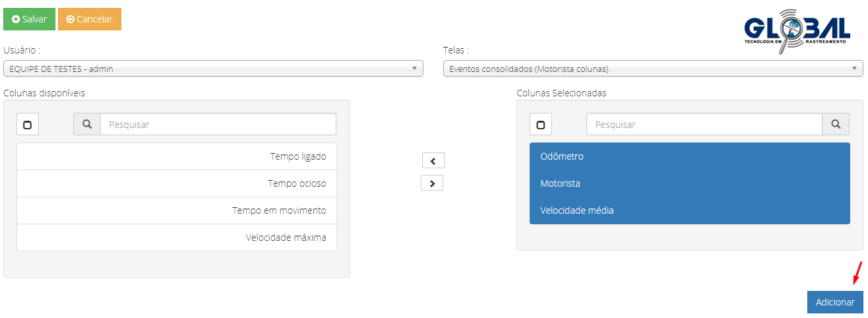Toggle select-all checkbox in Colunas Selecionadas

541,125
